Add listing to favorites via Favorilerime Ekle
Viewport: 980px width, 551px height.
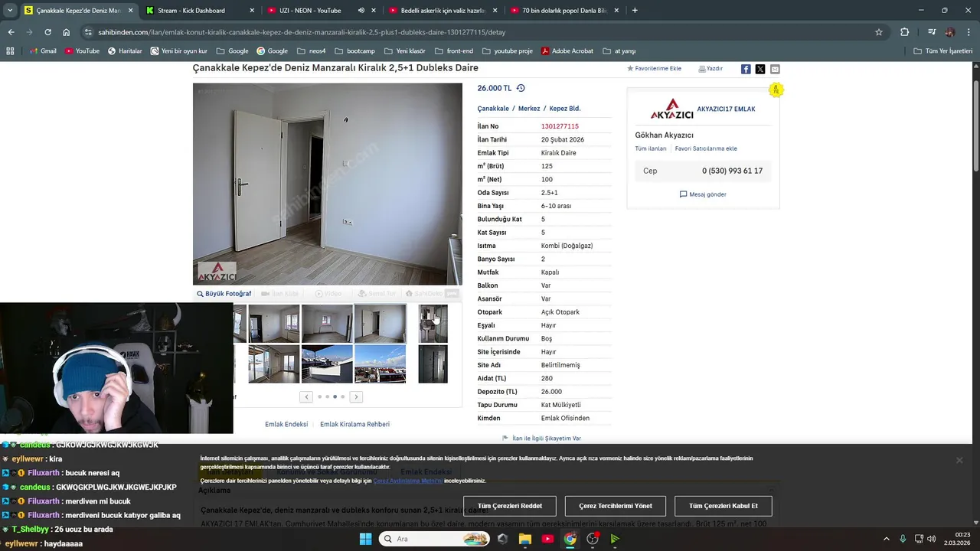point(654,69)
